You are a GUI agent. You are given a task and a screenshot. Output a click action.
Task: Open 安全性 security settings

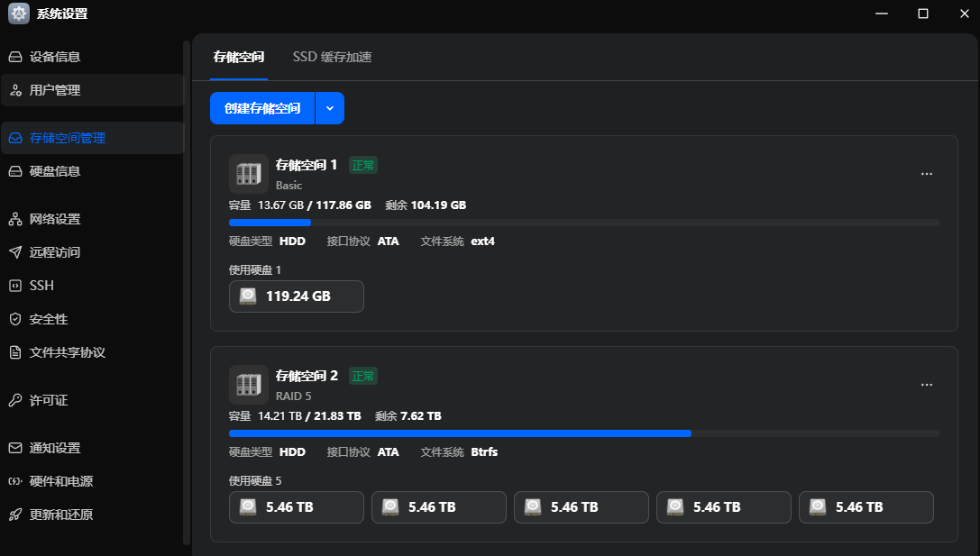point(49,319)
